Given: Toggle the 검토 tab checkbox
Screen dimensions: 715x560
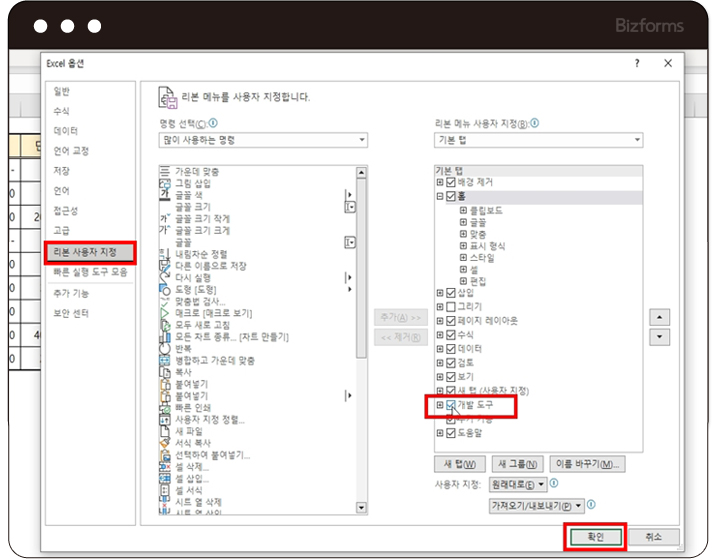Looking at the screenshot, I should tap(451, 363).
